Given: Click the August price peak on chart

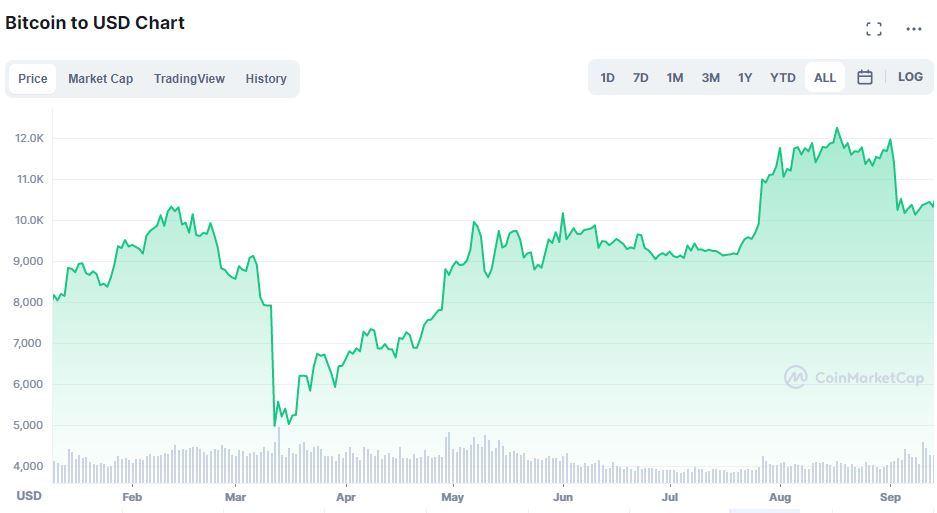Looking at the screenshot, I should tap(837, 128).
